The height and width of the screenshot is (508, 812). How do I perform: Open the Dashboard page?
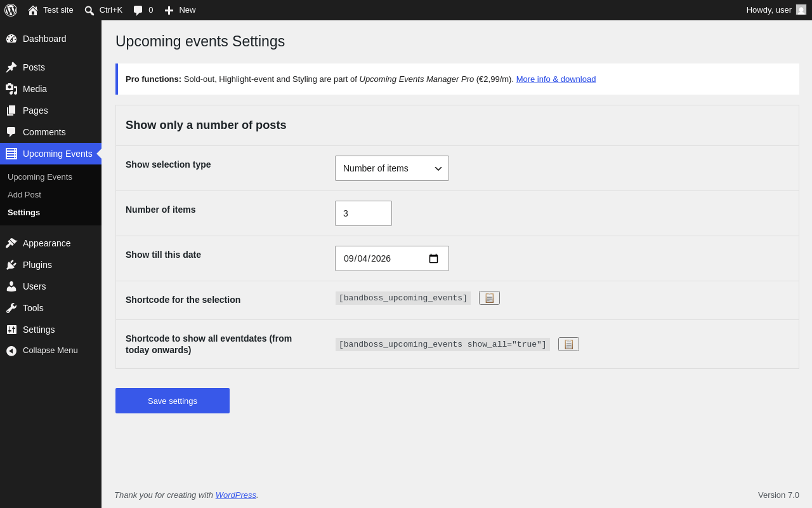click(51, 39)
